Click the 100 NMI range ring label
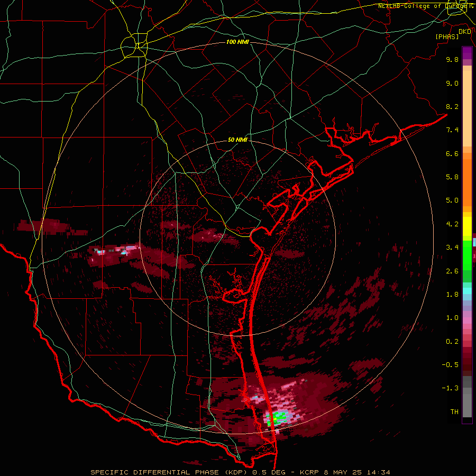The width and height of the screenshot is (476, 476). click(237, 42)
